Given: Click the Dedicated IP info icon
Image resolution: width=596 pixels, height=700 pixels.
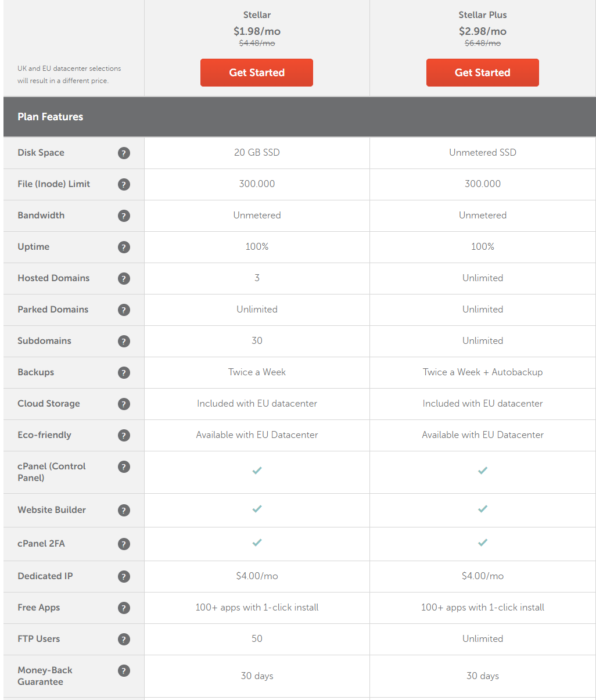Looking at the screenshot, I should 124,577.
